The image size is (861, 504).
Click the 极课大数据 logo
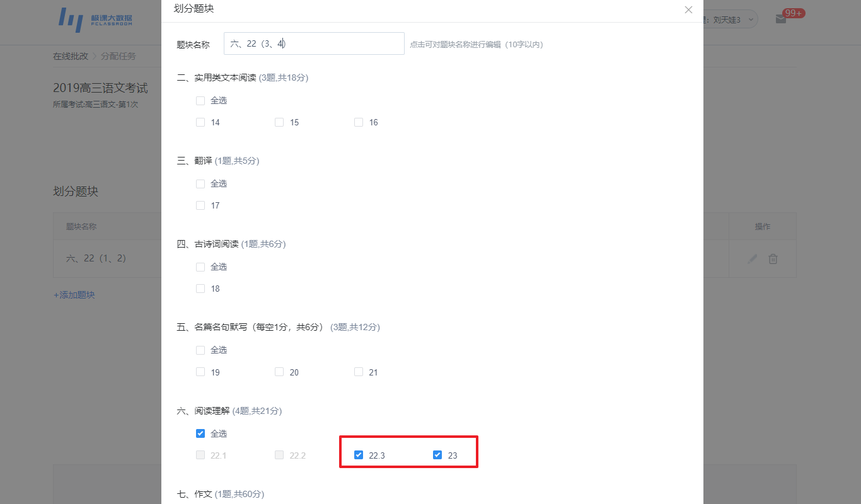[96, 20]
